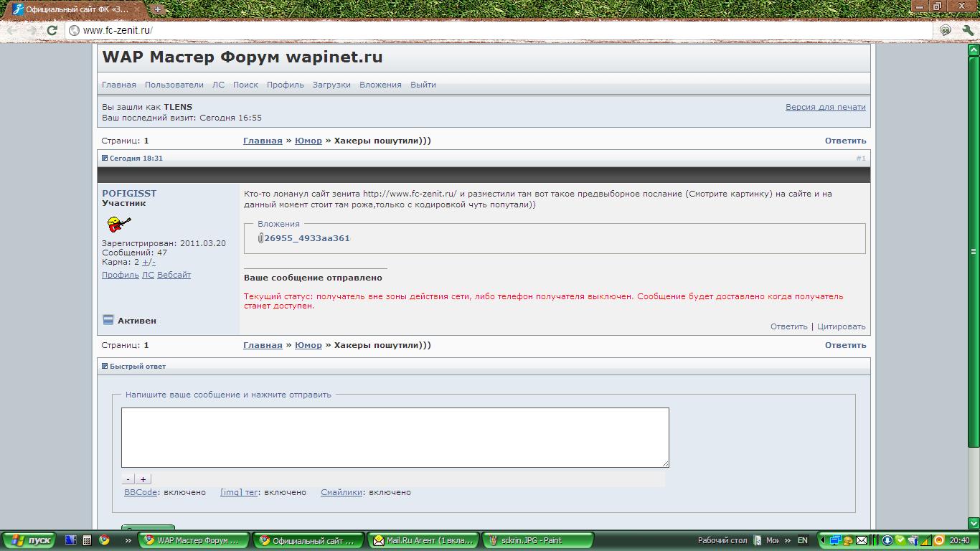Viewport: 980px width, 551px height.
Task: Click the page vertical scrollbar thumb
Action: pos(974,251)
